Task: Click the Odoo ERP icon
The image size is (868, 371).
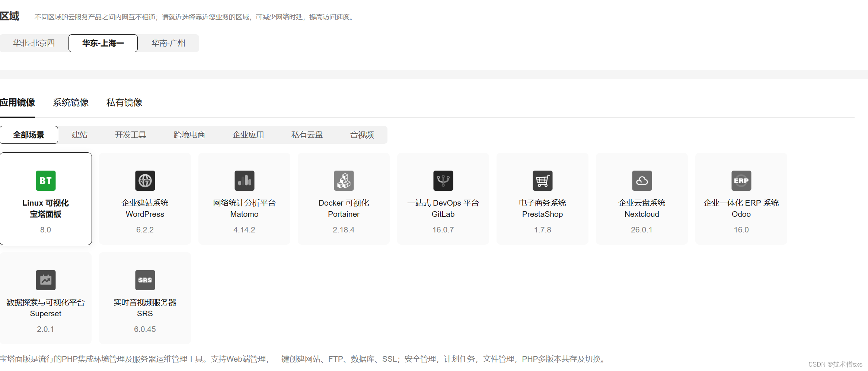Action: (741, 181)
